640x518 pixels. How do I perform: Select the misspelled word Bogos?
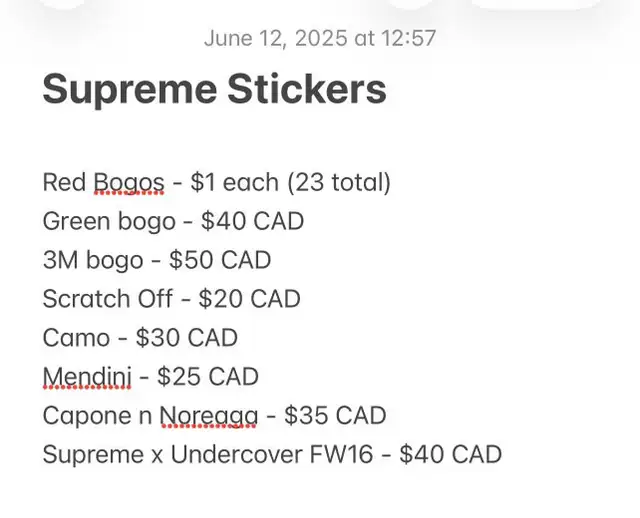coord(129,182)
